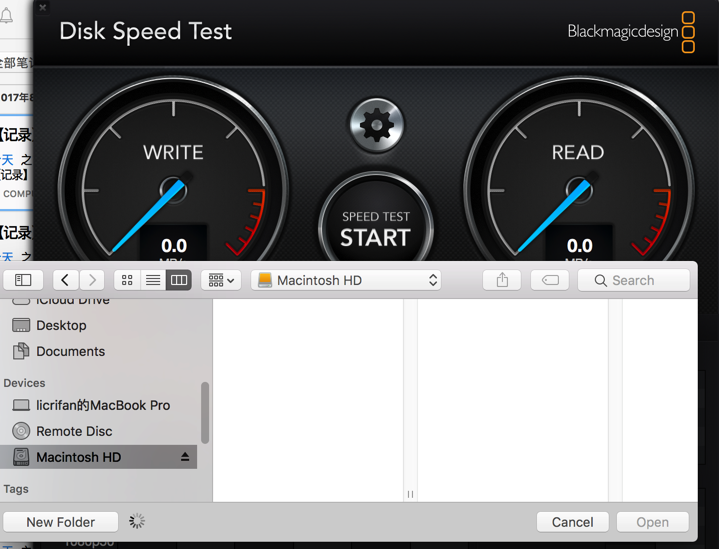Select Documents in the sidebar
Viewport: 719px width, 549px height.
coord(70,351)
